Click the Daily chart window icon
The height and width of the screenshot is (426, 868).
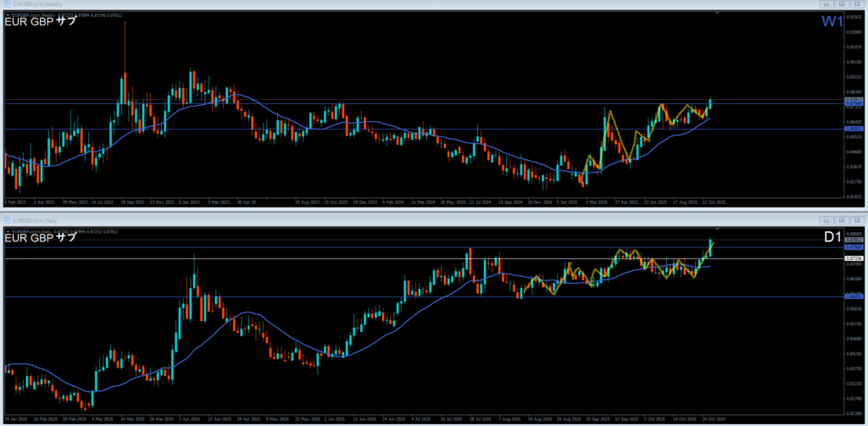pyautogui.click(x=7, y=219)
